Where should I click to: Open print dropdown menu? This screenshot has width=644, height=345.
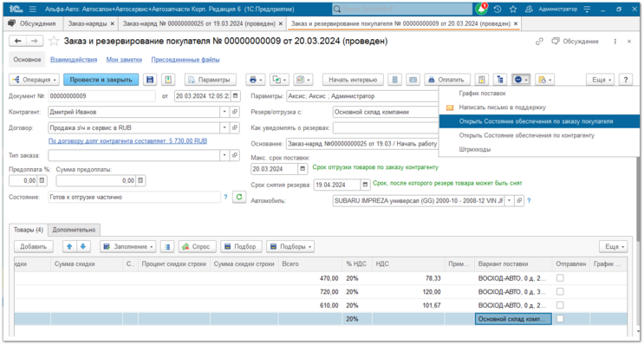(256, 80)
